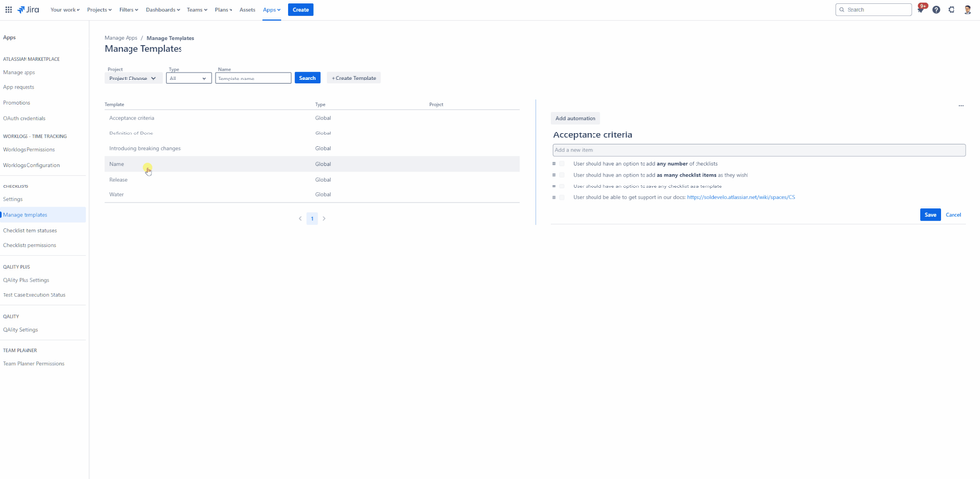Open the Type 'All' dropdown
980x479 pixels.
188,79
